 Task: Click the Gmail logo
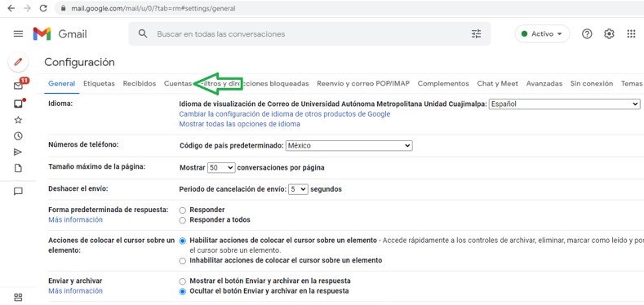coord(60,33)
